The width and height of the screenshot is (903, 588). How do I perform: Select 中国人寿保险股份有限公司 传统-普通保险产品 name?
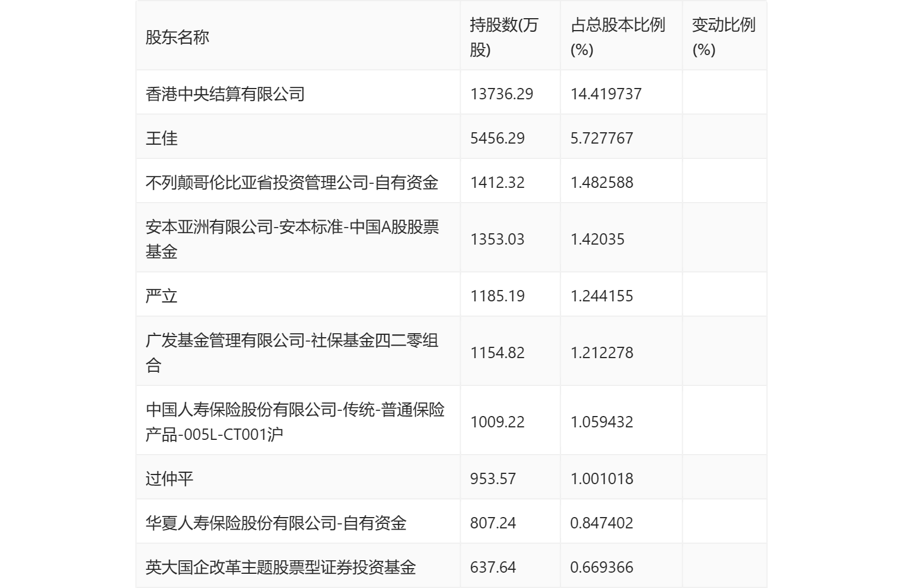[295, 422]
